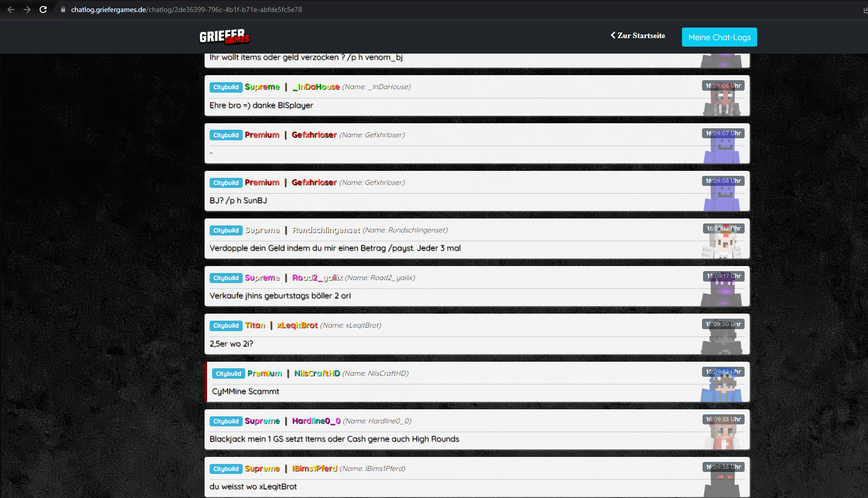The image size is (868, 498).
Task: Click the first Gefxhrloser username
Action: (314, 135)
